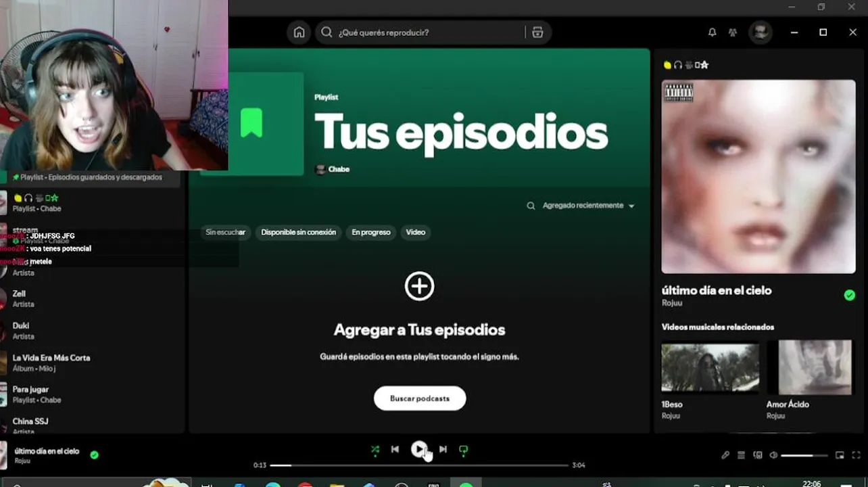The width and height of the screenshot is (868, 487).
Task: Toggle the repeat button
Action: (463, 449)
